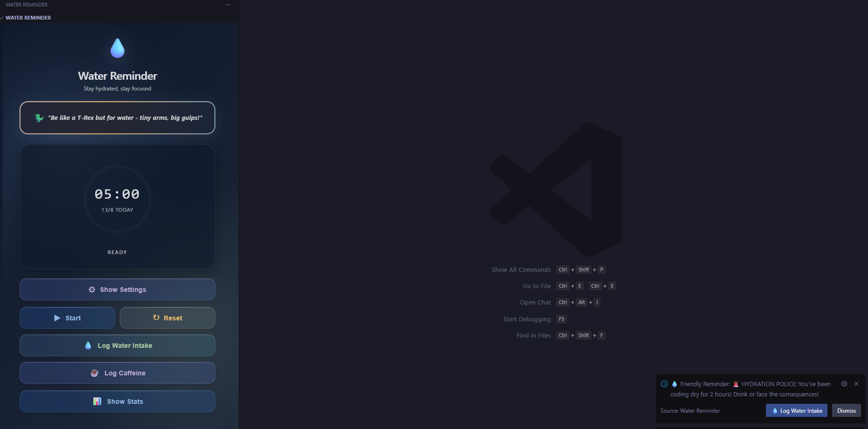Click the Show Settings button
Screen dimensions: 868x429
coord(117,290)
